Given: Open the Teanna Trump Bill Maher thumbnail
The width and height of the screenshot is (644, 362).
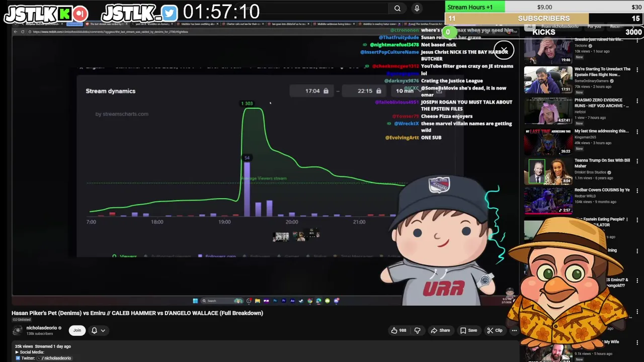Looking at the screenshot, I should pyautogui.click(x=548, y=171).
